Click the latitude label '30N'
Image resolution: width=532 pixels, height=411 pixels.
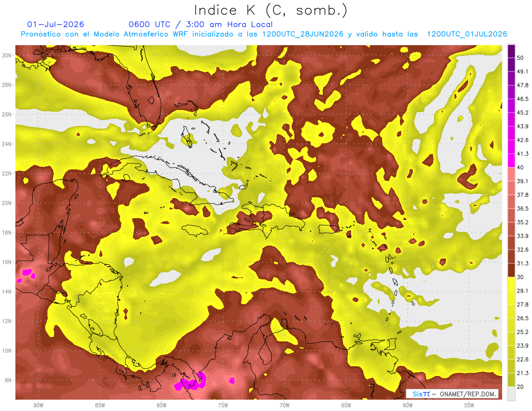[x=7, y=55]
